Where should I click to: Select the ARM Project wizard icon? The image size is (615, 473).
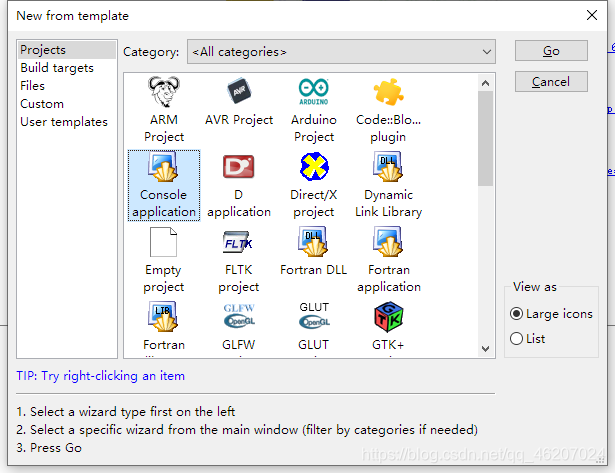pyautogui.click(x=164, y=92)
